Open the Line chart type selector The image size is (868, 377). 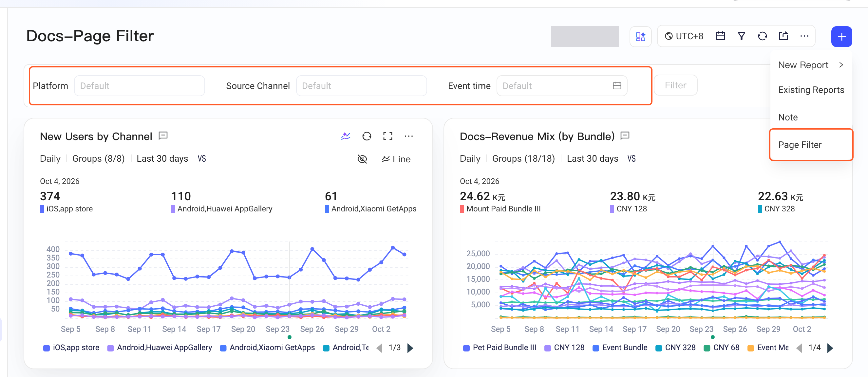click(x=396, y=159)
